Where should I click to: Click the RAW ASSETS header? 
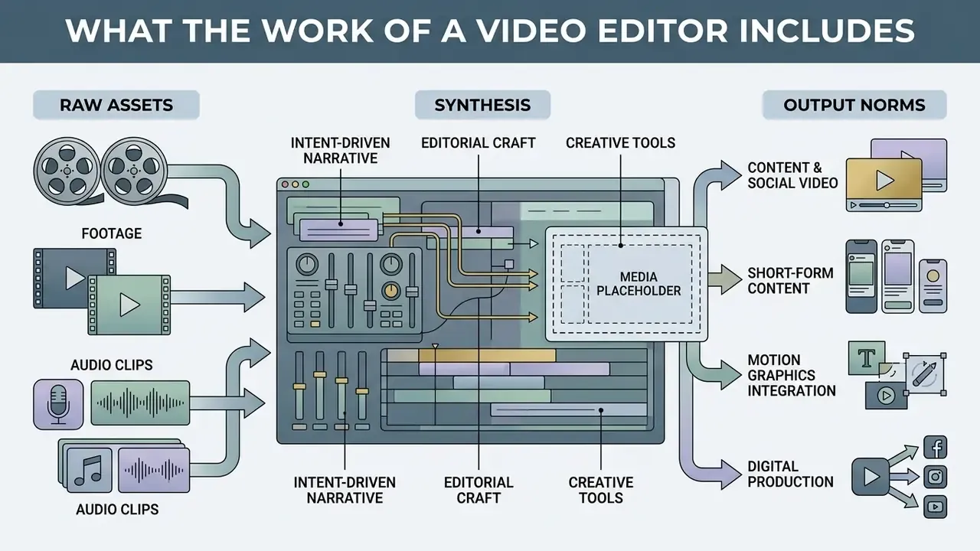click(x=116, y=105)
